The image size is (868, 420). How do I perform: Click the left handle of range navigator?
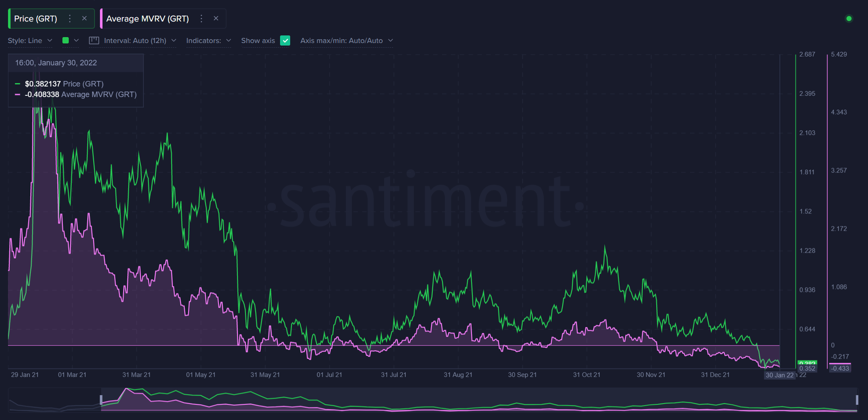101,400
